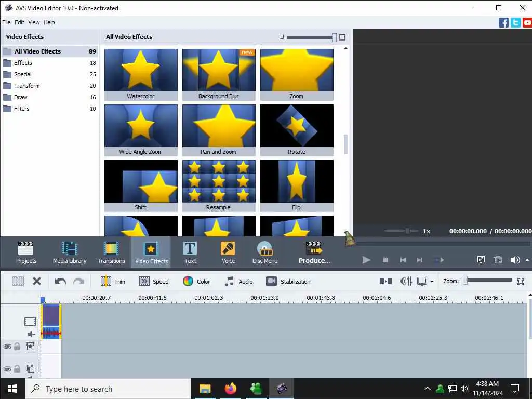
Task: Select the Rotate effect thumbnail
Action: (x=297, y=130)
